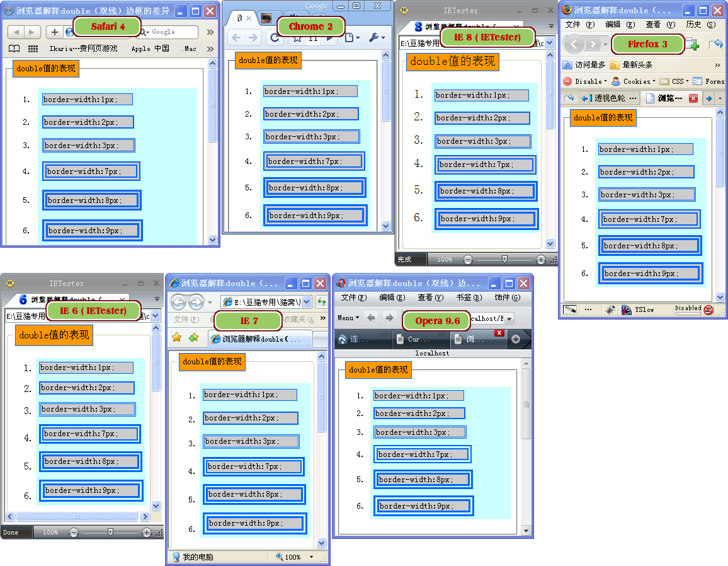
Task: Open the .Mac bookmark in Safari
Action: pos(189,49)
